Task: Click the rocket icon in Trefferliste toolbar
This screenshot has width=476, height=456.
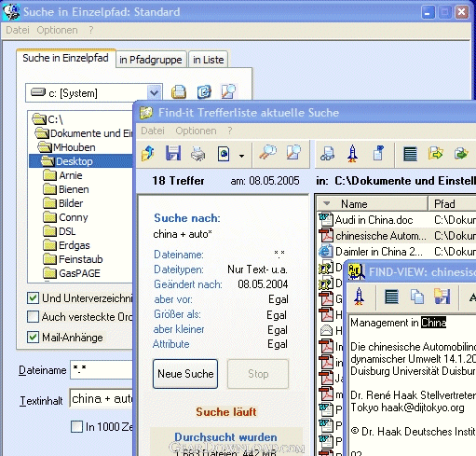Action: (x=352, y=153)
